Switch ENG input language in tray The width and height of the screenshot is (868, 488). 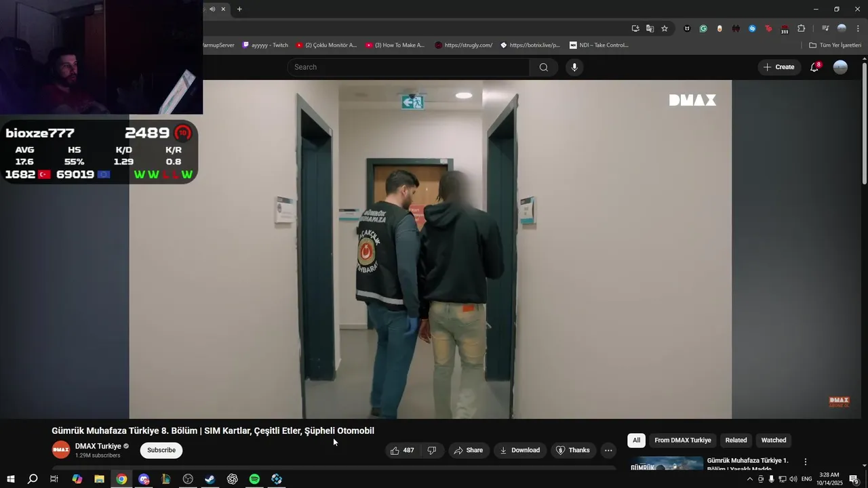806,479
